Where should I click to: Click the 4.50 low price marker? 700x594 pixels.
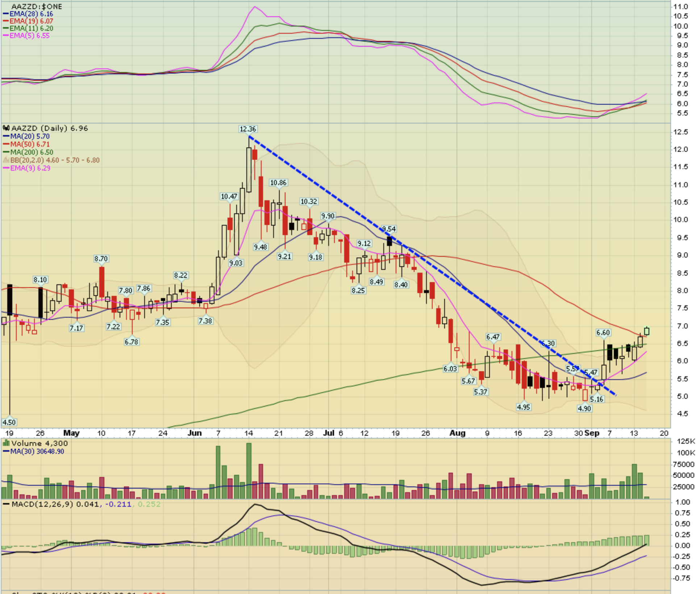coord(9,423)
